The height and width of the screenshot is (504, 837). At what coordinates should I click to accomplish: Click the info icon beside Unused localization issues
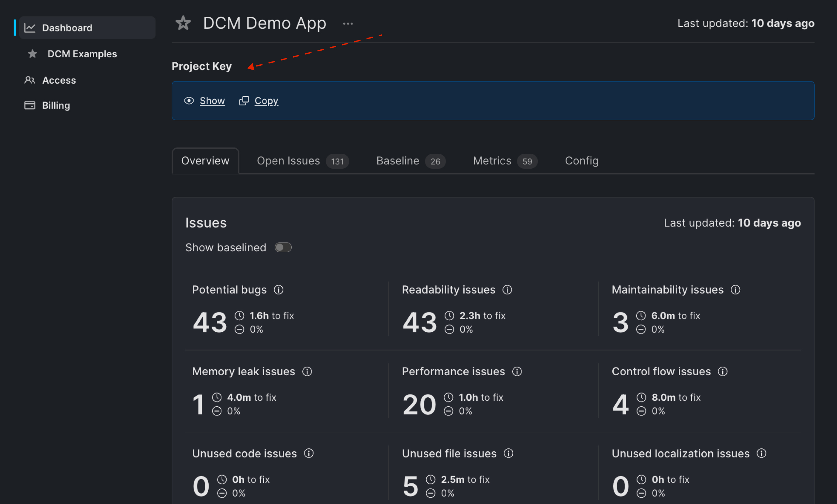(761, 453)
